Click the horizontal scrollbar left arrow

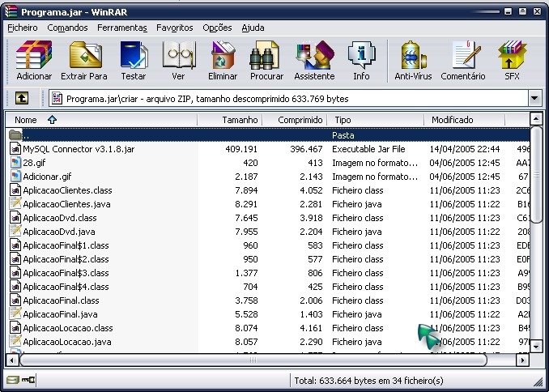point(12,360)
